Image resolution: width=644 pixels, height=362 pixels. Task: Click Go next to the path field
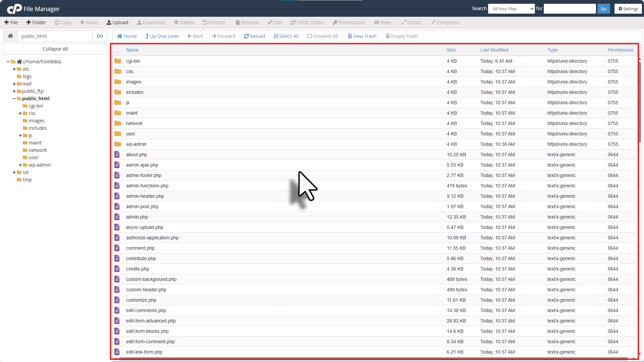(100, 36)
